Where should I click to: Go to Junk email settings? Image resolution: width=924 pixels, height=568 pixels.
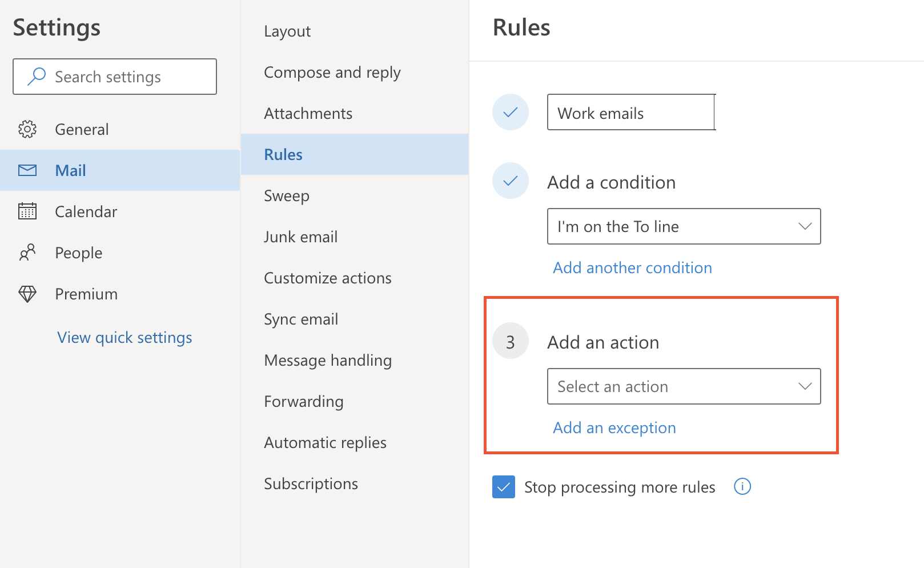point(300,237)
